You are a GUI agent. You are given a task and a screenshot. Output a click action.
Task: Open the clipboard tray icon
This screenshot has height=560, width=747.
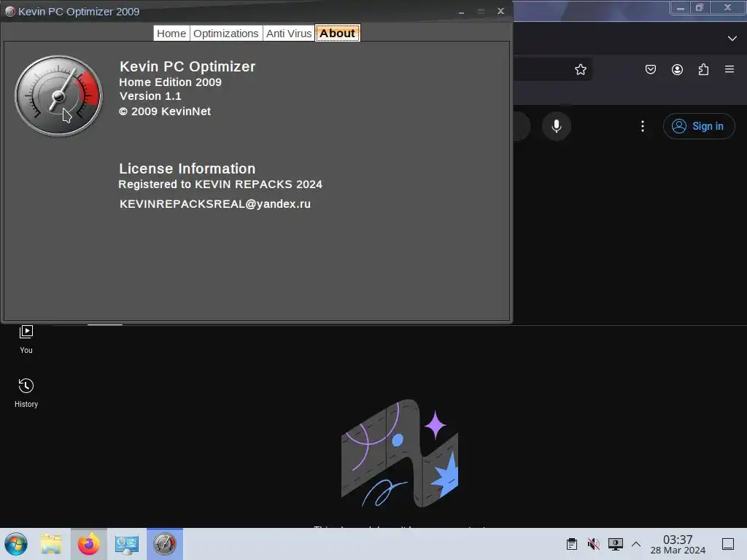[x=572, y=544]
